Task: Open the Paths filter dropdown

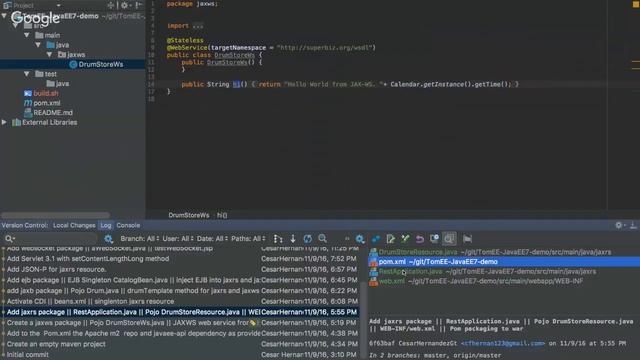Action: tap(248, 239)
